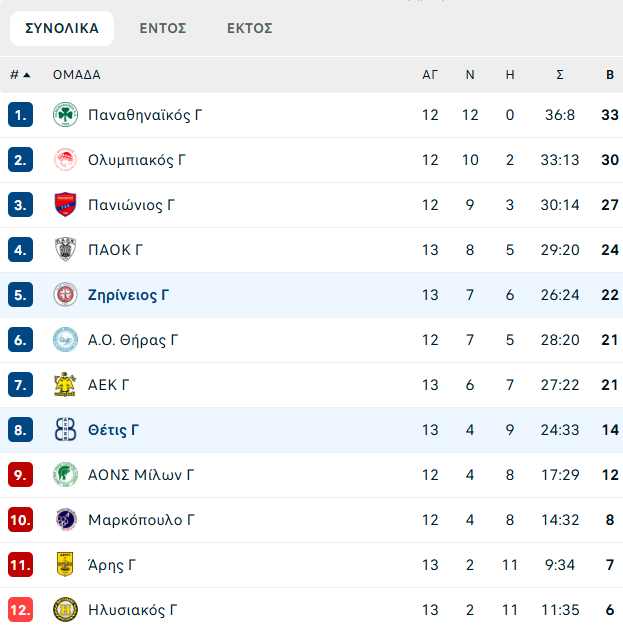
Task: Click the rank 1 position badge
Action: 20,115
